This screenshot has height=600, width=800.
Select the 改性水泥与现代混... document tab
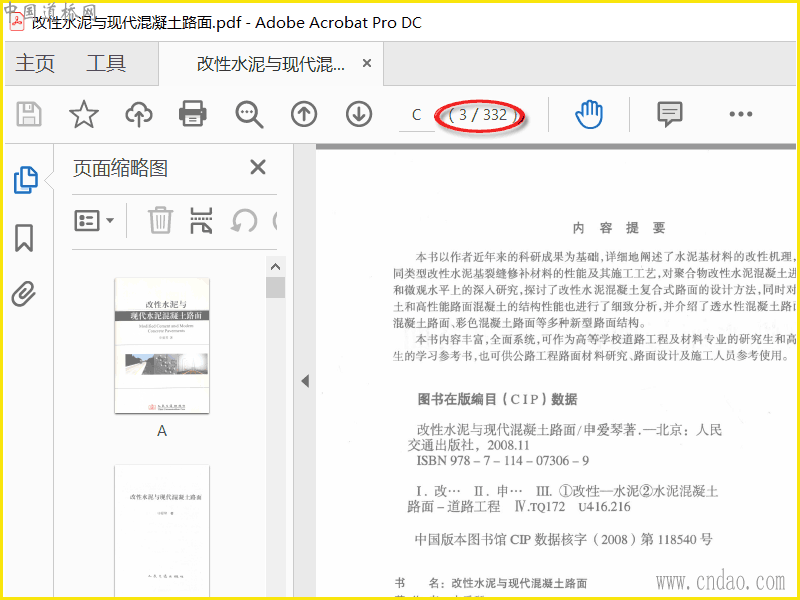tap(271, 64)
